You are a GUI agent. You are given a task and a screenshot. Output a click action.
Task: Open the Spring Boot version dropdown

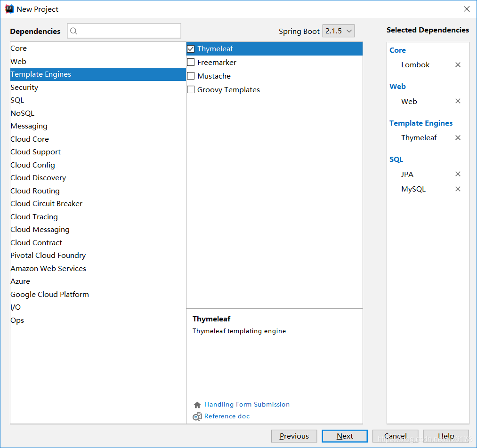click(338, 31)
